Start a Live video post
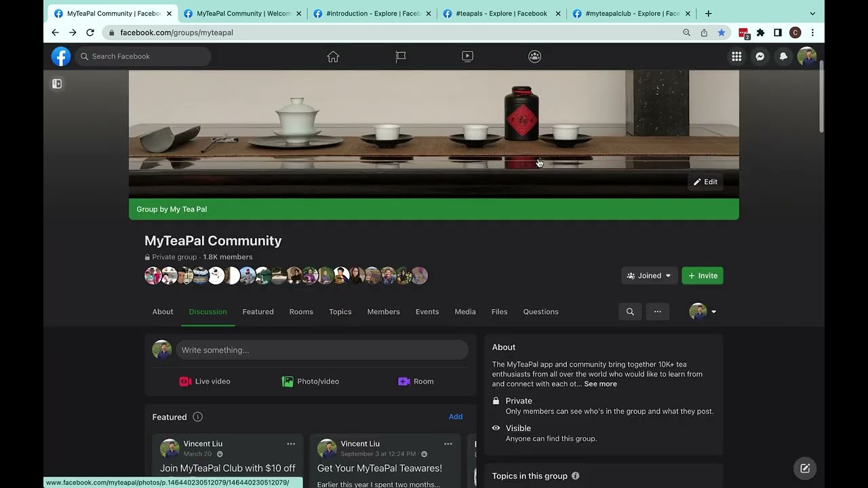The width and height of the screenshot is (868, 488). (205, 382)
